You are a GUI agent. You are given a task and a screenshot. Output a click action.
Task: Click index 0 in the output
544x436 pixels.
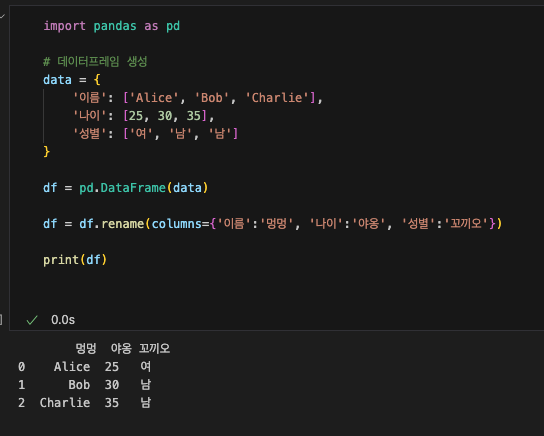(22, 367)
